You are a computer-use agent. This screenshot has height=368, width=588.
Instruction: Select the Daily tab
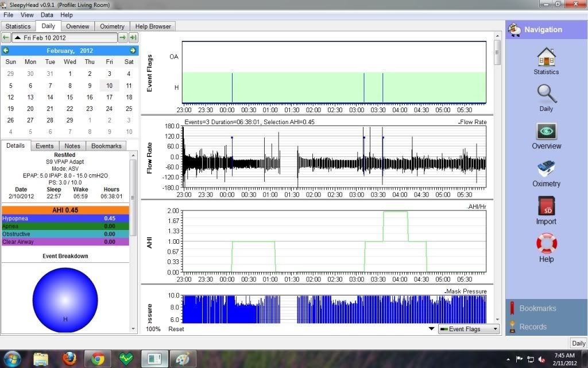(48, 26)
